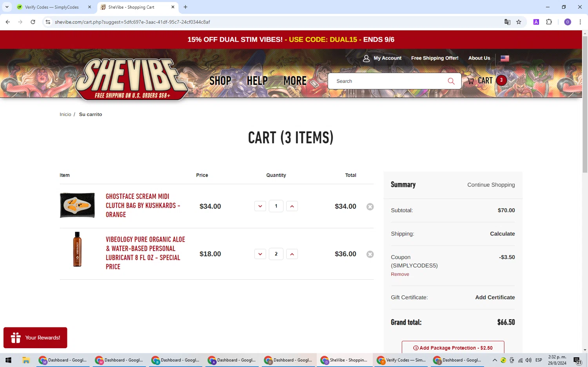
Task: Click the ESP language indicator
Action: [539, 360]
